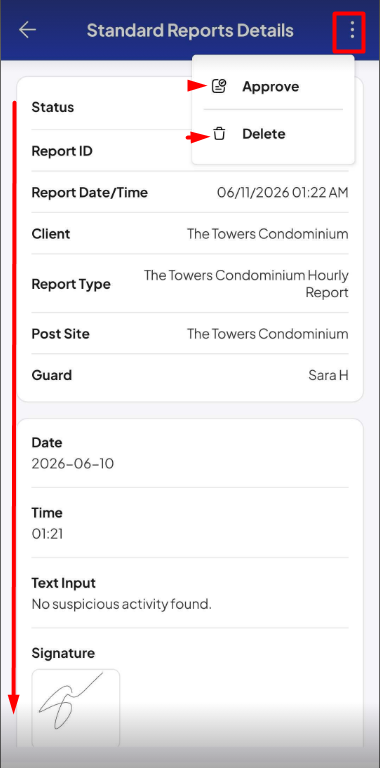Screen dimensions: 380x768
Task: Tap the Date value 2026-06-10
Action: (72, 463)
